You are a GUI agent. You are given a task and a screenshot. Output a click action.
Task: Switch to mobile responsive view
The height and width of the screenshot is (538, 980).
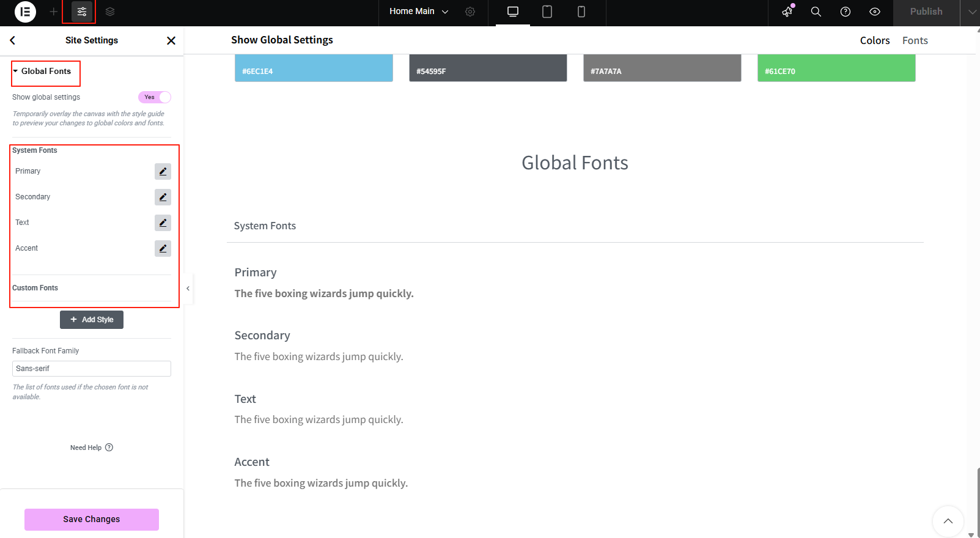tap(581, 12)
